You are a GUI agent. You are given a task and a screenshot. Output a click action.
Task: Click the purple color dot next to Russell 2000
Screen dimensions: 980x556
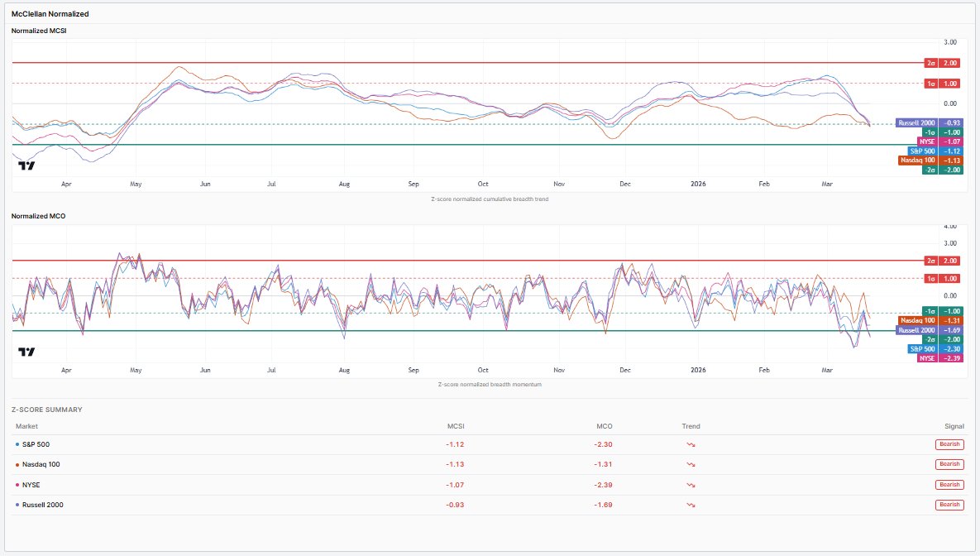pos(19,505)
